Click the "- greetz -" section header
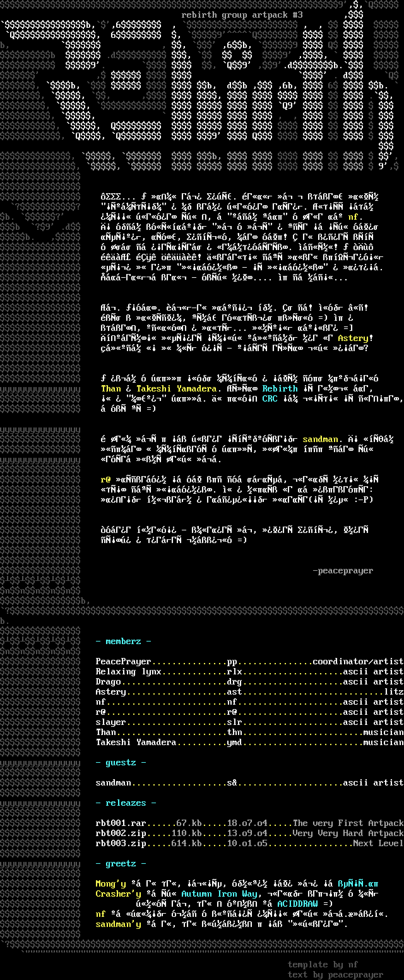Screen dimensions: 404x980 coord(121,863)
